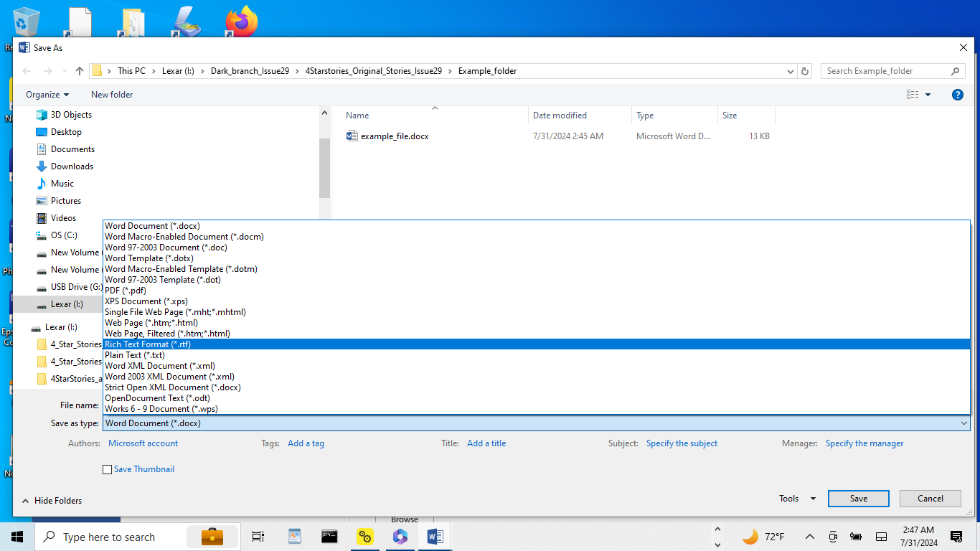Click the search magnifier icon in Example_folder box

point(955,71)
